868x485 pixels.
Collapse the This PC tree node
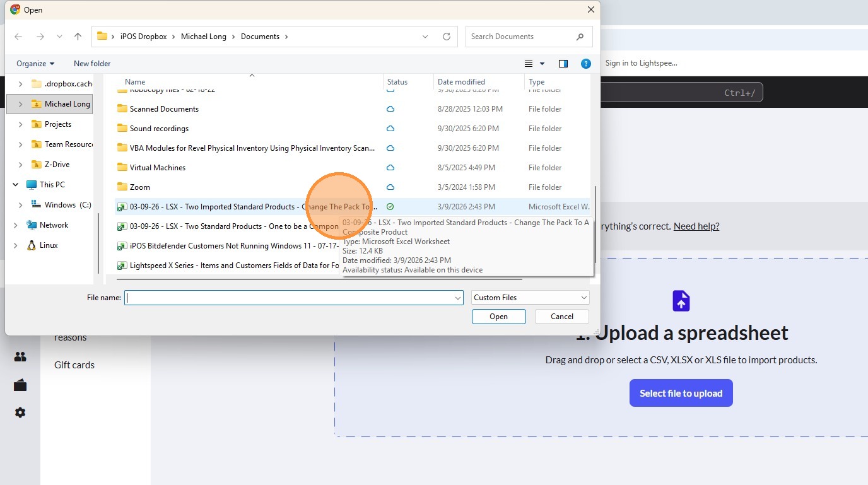15,185
